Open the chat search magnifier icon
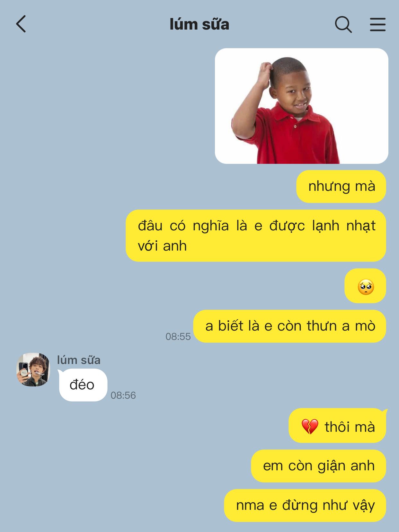This screenshot has height=532, width=399. 343,24
